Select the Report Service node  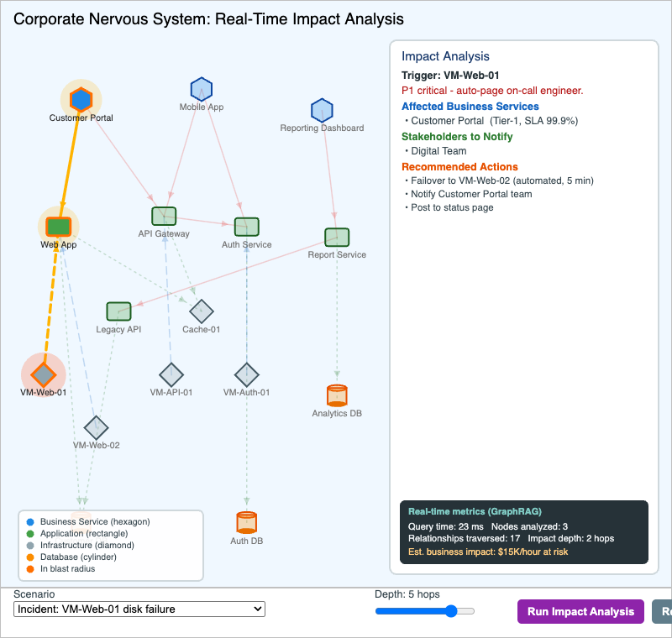[x=337, y=237]
